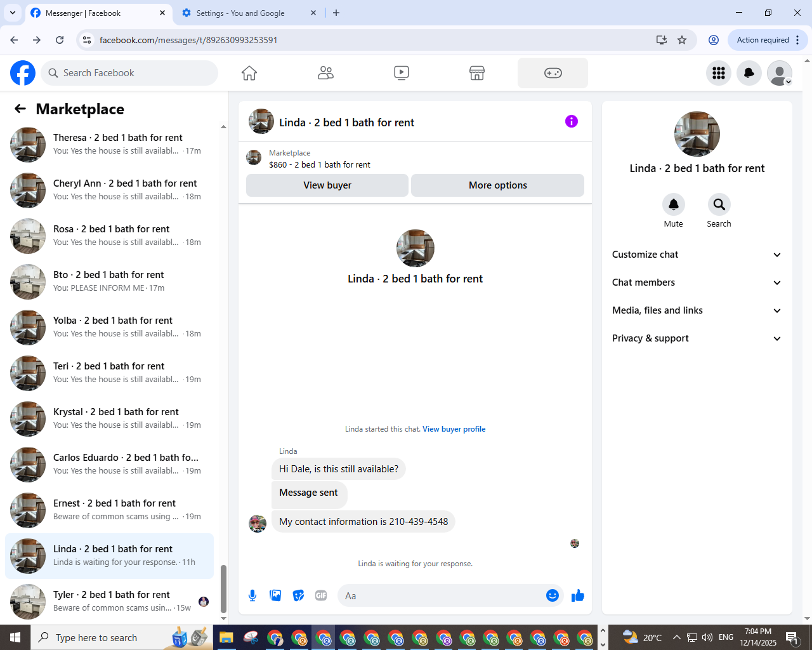This screenshot has width=812, height=650.
Task: Open Carlos Eduardo's conversation
Action: (109, 465)
